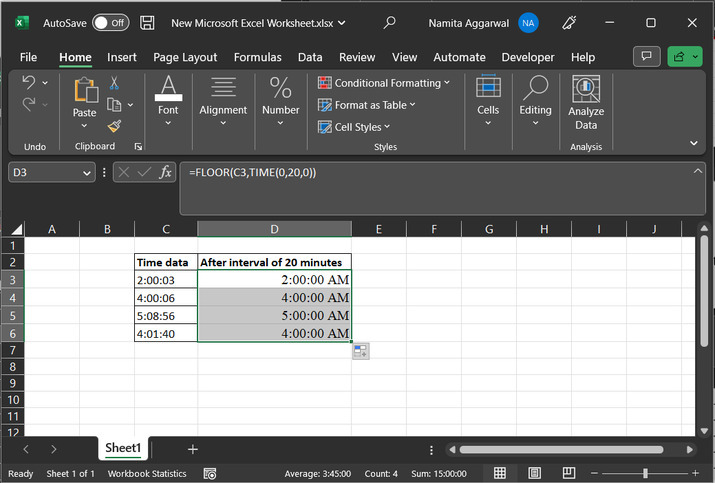Switch to Normal view in status bar
The image size is (715, 483).
point(500,473)
